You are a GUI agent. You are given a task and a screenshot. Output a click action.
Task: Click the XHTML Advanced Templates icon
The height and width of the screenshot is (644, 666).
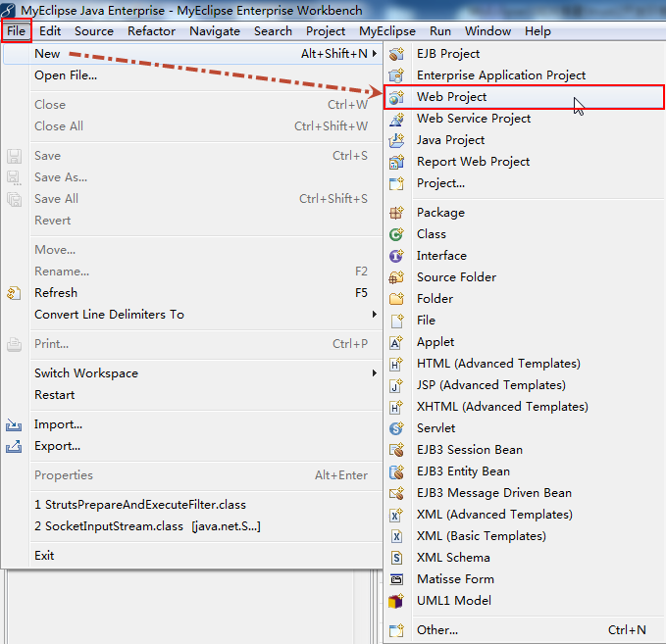click(x=396, y=407)
